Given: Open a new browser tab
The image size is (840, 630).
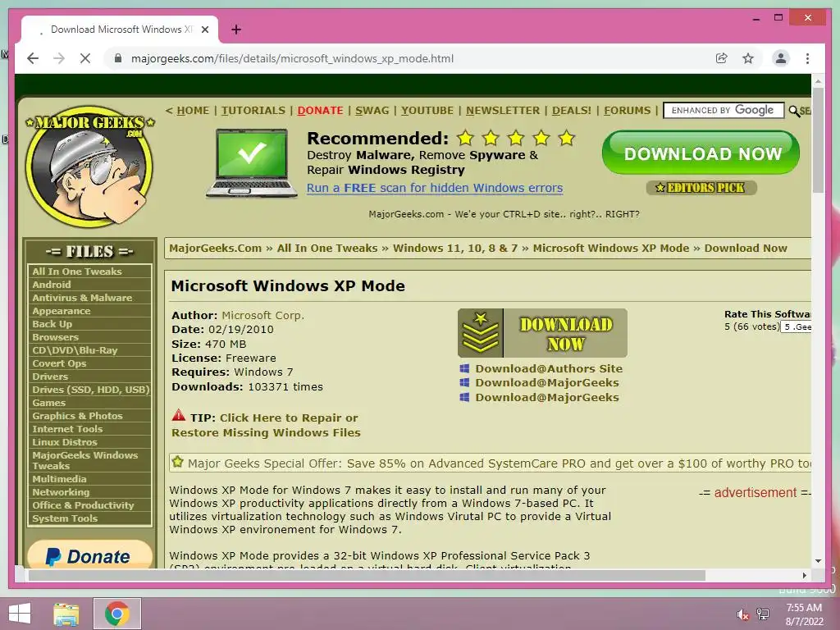Looking at the screenshot, I should [x=236, y=30].
